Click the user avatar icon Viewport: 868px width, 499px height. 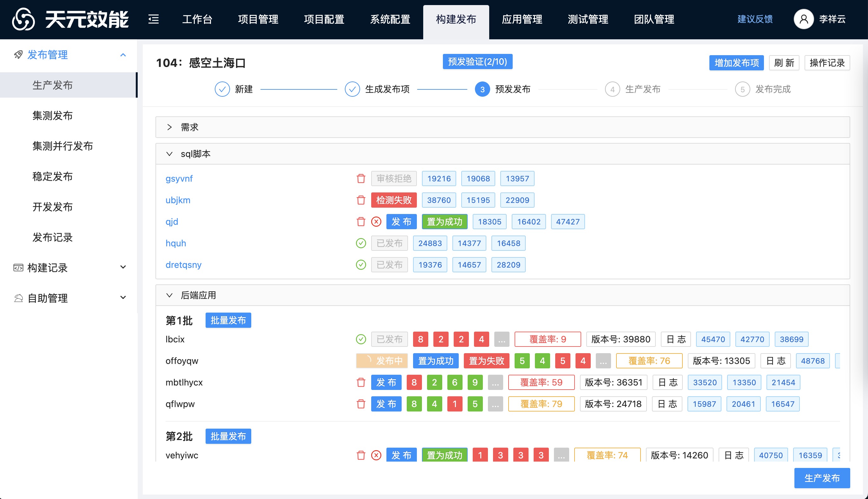point(803,19)
